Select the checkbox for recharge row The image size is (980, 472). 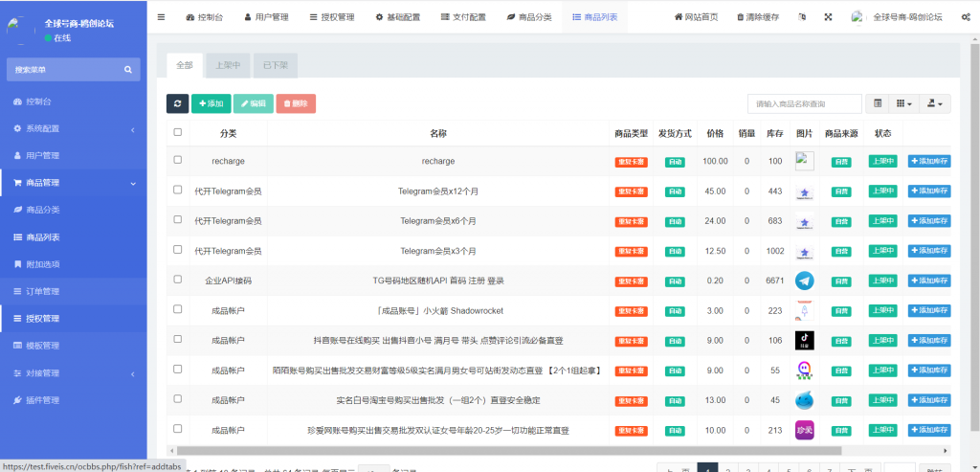click(x=177, y=160)
